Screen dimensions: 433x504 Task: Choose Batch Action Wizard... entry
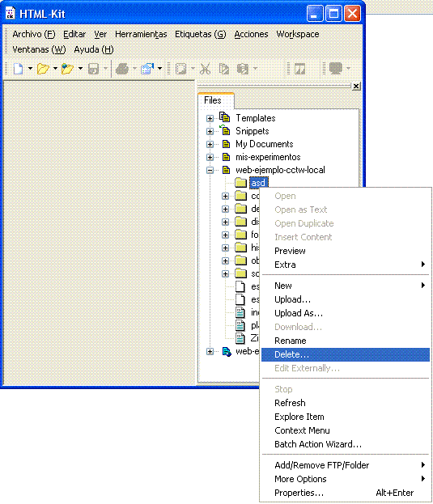(x=346, y=444)
